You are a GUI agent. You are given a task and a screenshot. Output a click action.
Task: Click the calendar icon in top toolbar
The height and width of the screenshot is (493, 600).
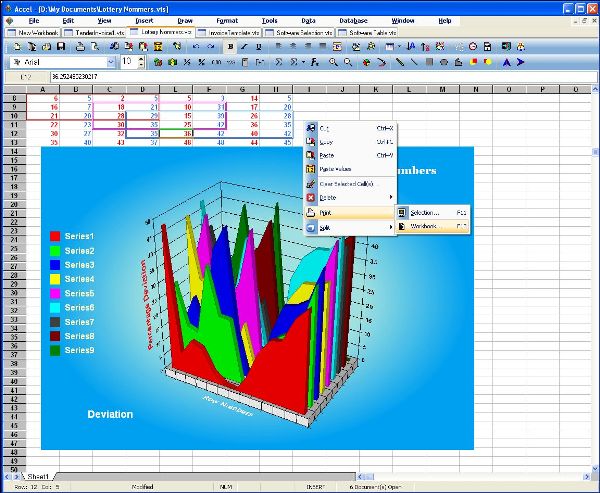pyautogui.click(x=390, y=47)
